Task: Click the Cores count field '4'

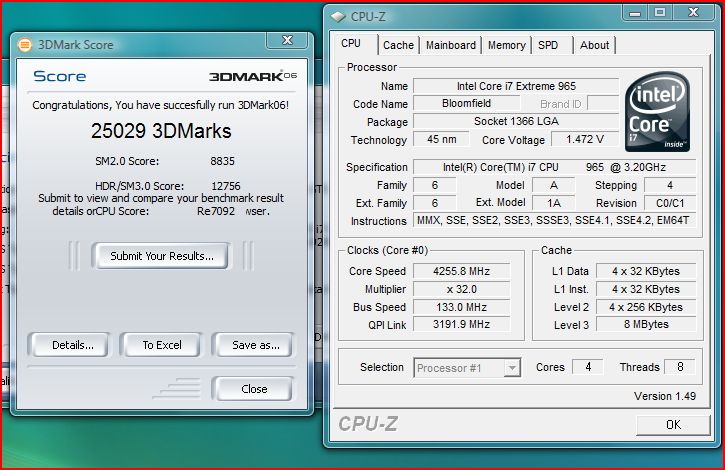Action: 588,367
